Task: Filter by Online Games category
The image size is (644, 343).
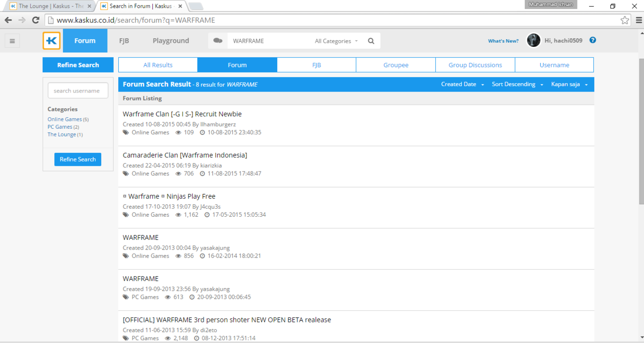Action: click(64, 119)
